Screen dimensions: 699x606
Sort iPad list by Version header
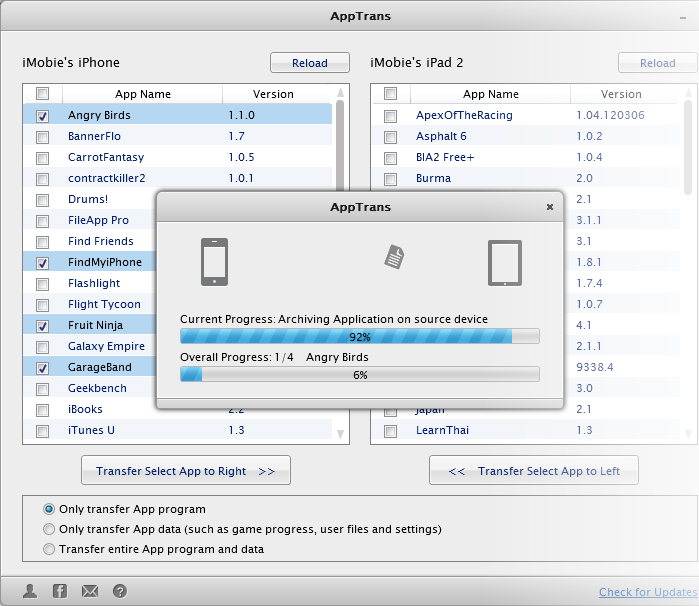pos(621,94)
